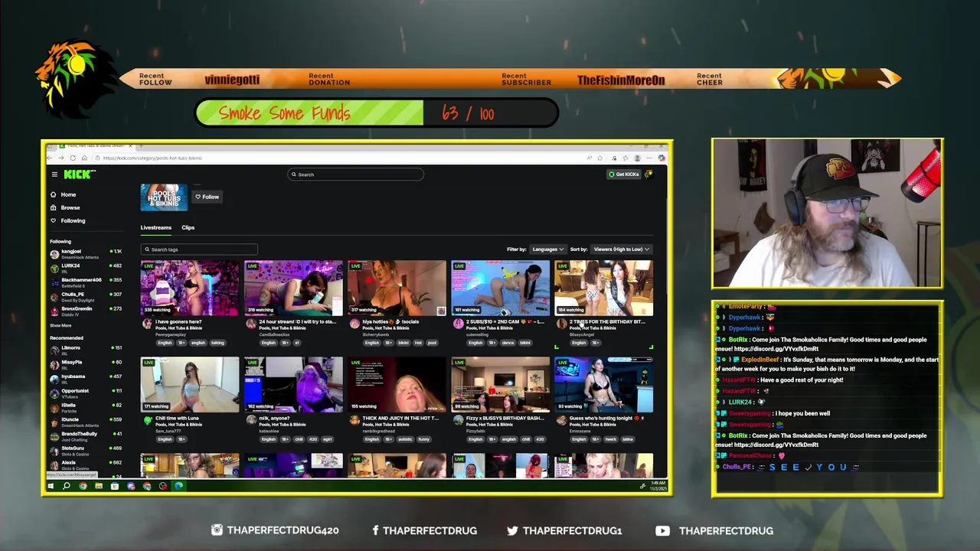Open File Explorer from the taskbar

[99, 486]
